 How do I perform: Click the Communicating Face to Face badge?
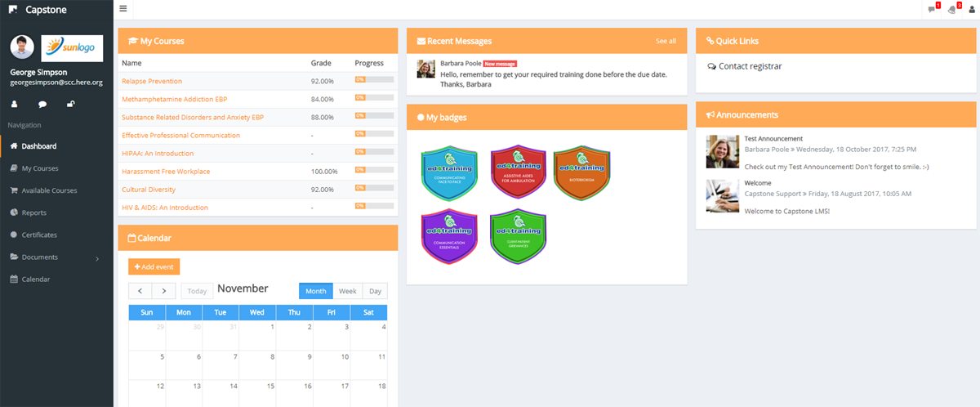tap(448, 173)
